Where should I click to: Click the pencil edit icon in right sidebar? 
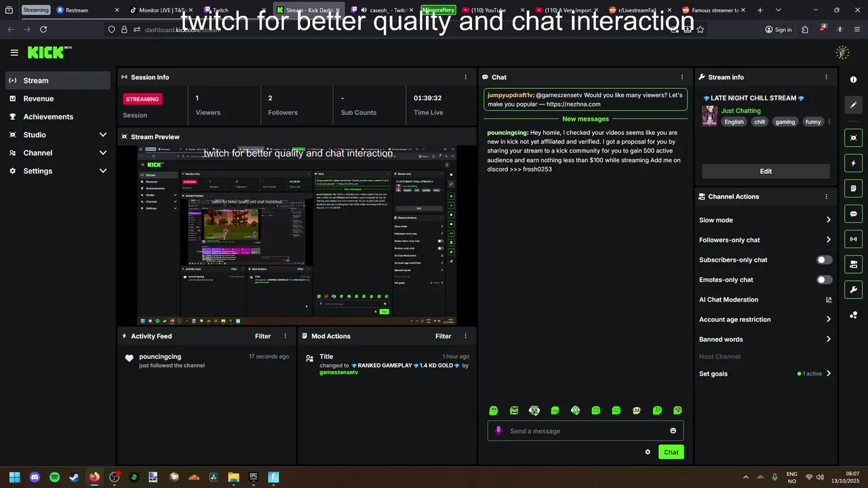click(853, 104)
